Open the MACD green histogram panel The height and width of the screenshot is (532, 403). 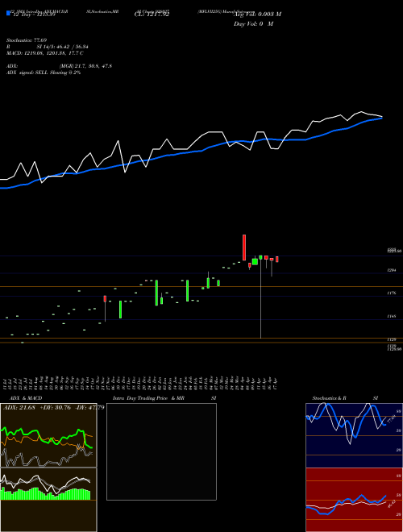coord(48,500)
